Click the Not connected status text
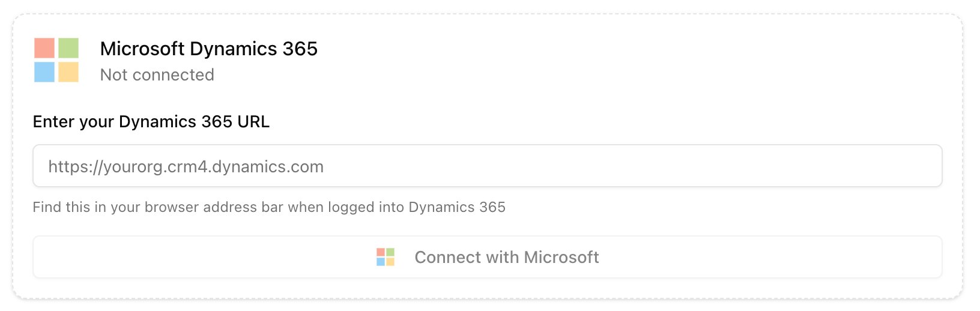The width and height of the screenshot is (980, 311). point(157,75)
